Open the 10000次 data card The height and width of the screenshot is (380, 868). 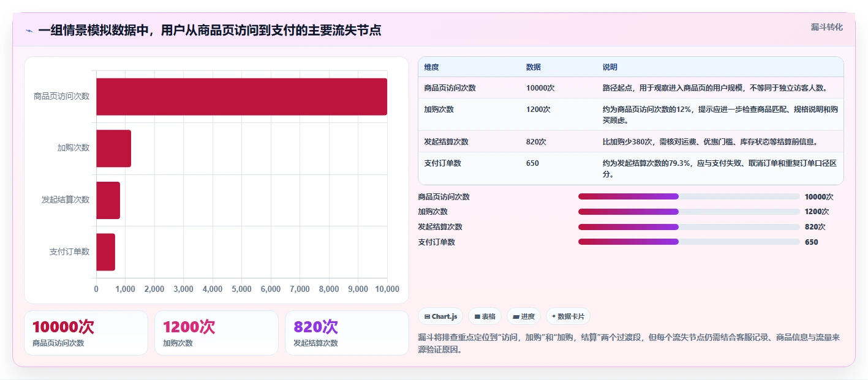pos(86,333)
